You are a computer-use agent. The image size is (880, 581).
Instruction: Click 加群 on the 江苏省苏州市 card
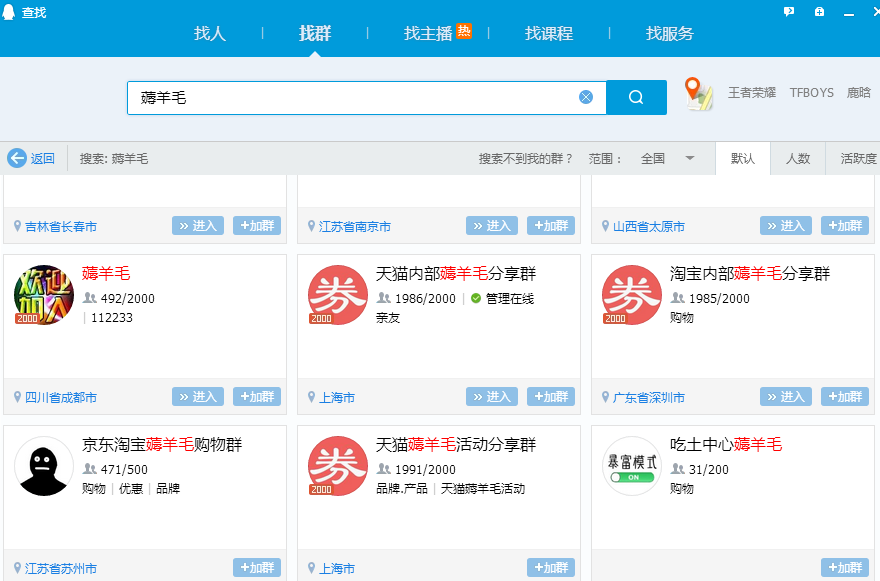pyautogui.click(x=257, y=568)
